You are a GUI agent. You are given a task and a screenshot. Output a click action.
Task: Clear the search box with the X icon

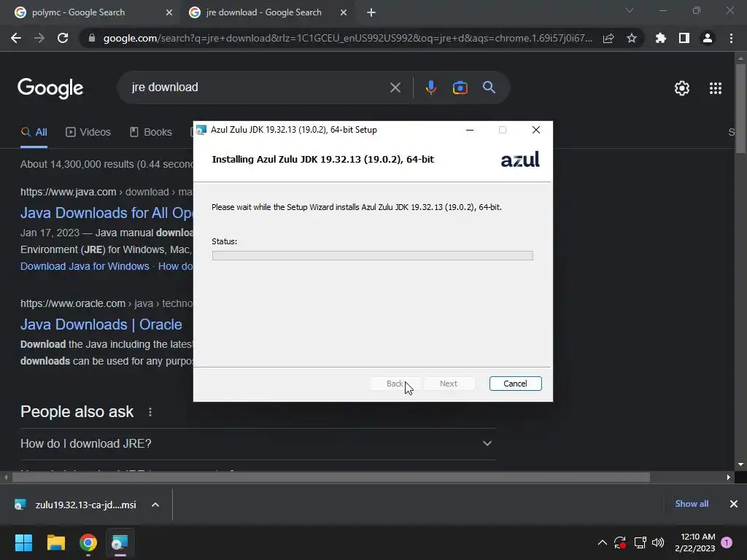(395, 87)
